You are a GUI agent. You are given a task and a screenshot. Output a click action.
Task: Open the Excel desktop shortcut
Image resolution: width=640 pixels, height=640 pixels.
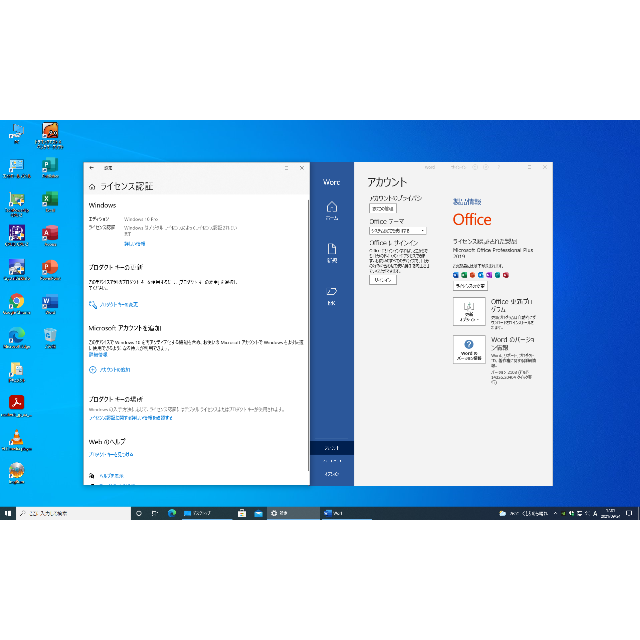[50, 202]
